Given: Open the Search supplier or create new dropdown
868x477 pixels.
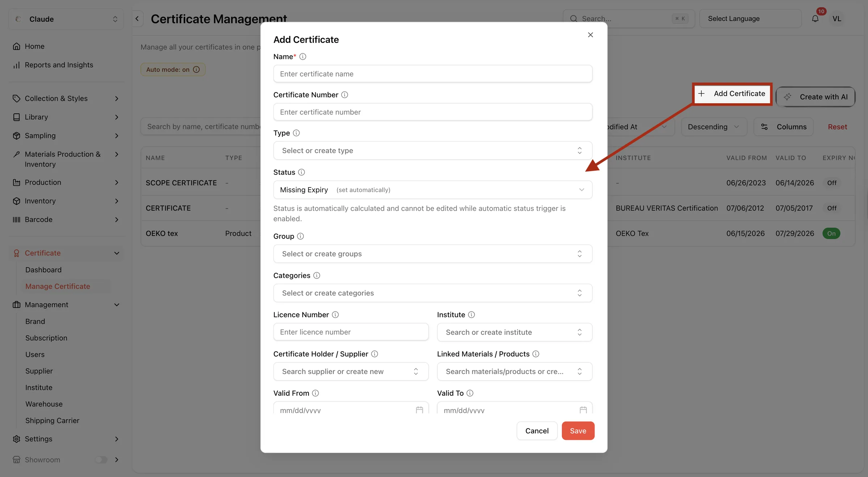Looking at the screenshot, I should [351, 371].
